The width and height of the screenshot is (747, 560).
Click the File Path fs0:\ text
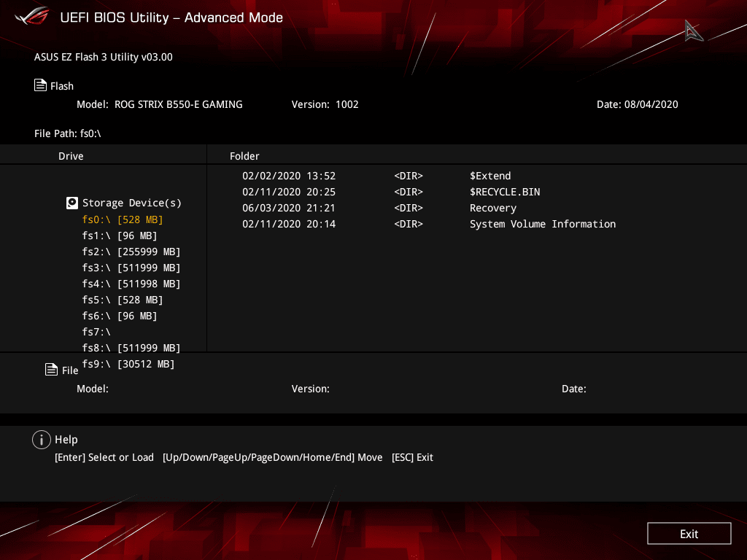[x=68, y=134]
